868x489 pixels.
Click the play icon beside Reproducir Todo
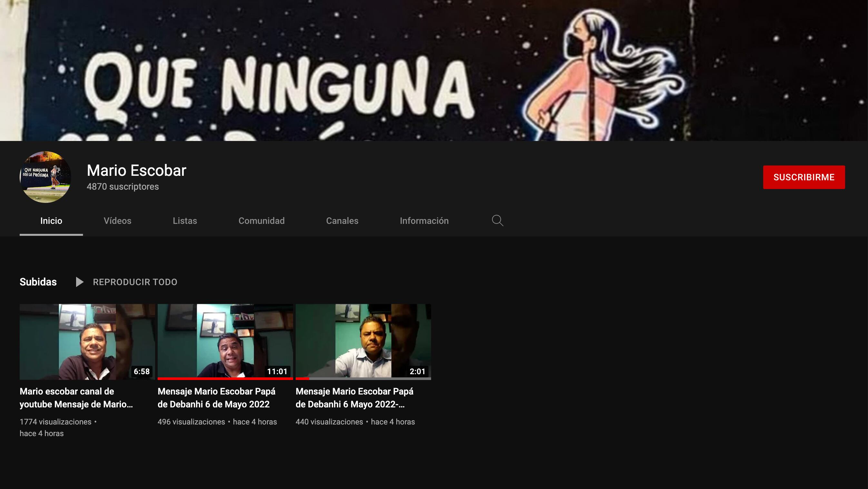pos(80,282)
